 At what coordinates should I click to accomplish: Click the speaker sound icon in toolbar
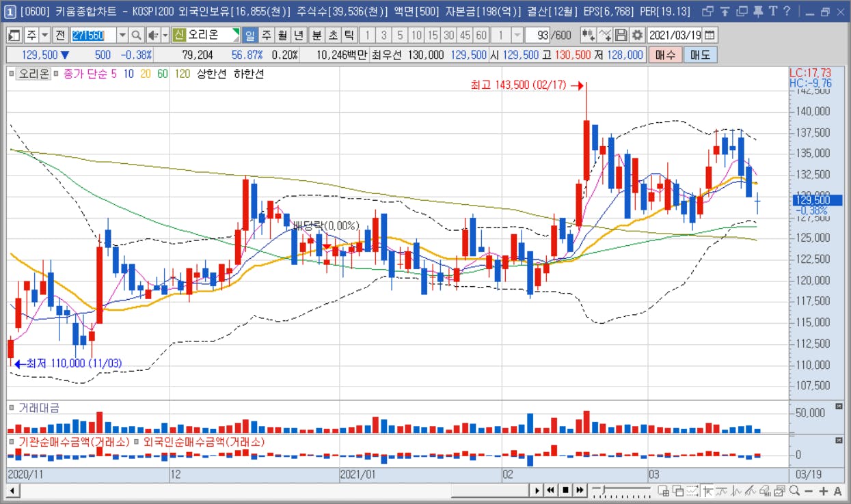tap(152, 35)
